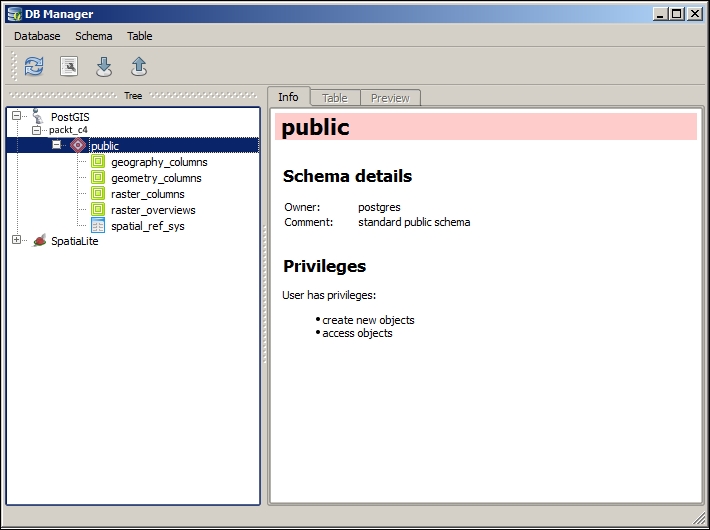Open the Database menu
The image size is (710, 530).
pyautogui.click(x=37, y=36)
